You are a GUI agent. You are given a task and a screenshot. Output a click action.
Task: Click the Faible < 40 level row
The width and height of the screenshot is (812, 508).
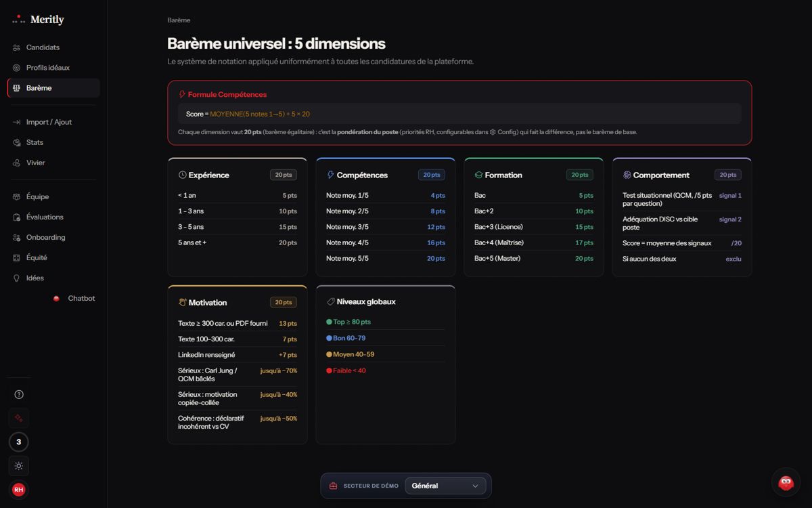tap(386, 371)
